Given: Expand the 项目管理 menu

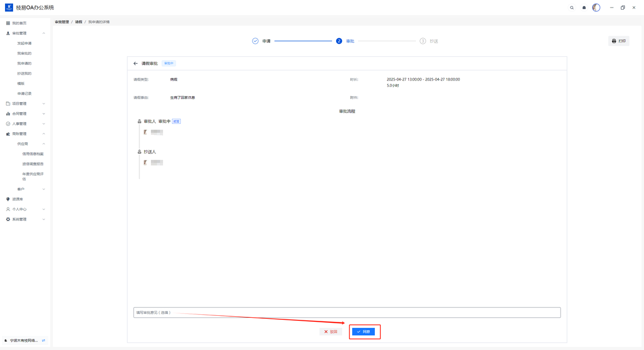Looking at the screenshot, I should (25, 104).
